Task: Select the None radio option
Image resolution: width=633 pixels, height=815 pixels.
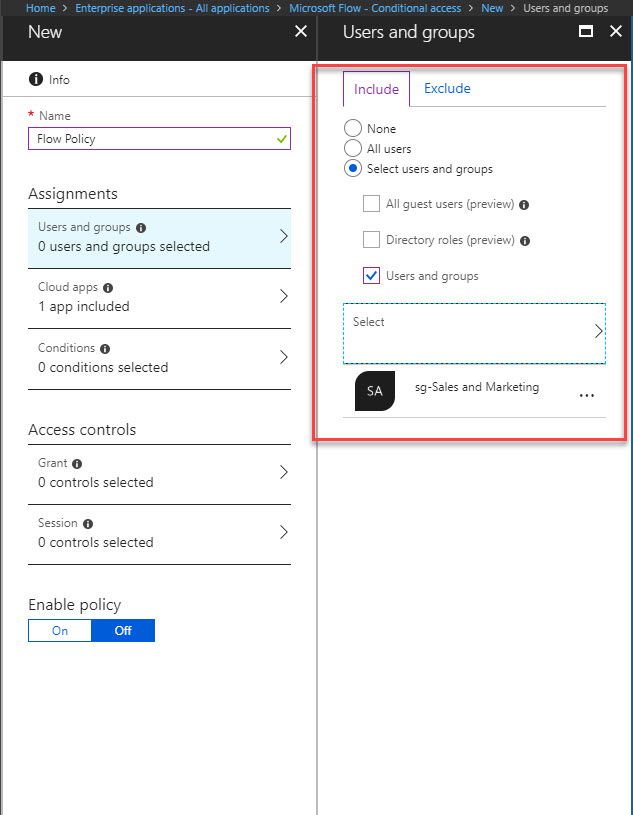Action: 353,128
